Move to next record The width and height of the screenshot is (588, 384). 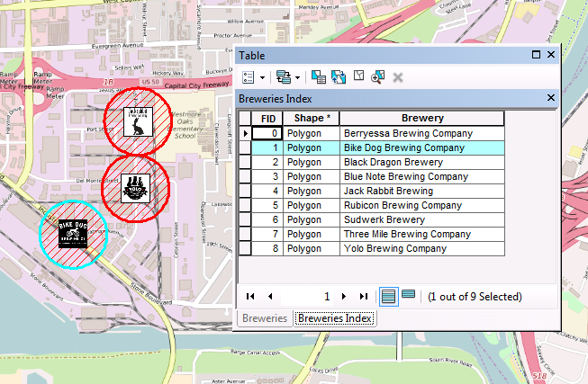tap(344, 297)
